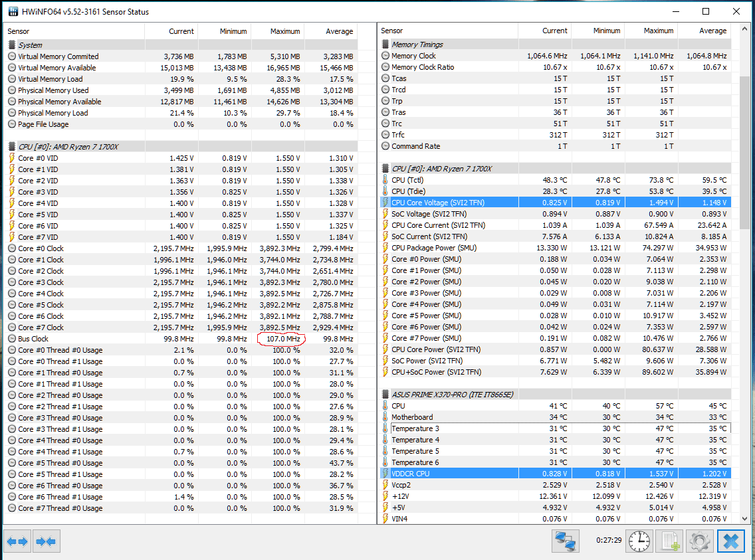Screen dimensions: 755x560
Task: Open the network remote monitoring icon
Action: point(565,541)
